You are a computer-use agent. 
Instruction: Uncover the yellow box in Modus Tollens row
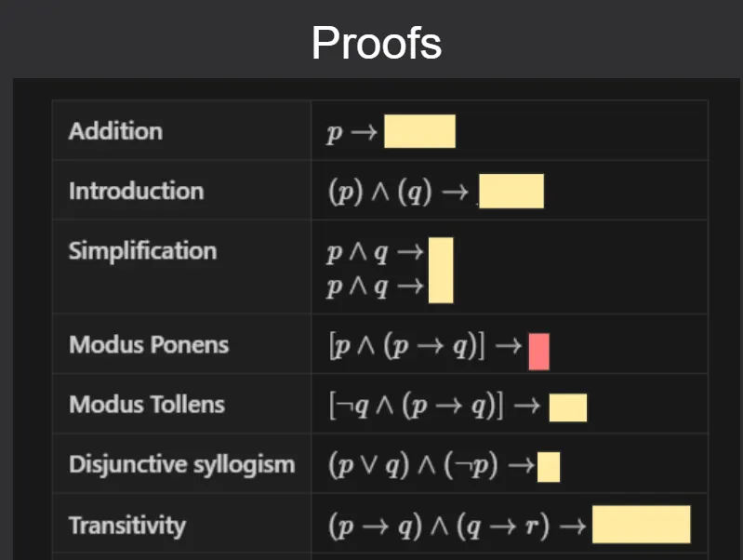coord(567,407)
